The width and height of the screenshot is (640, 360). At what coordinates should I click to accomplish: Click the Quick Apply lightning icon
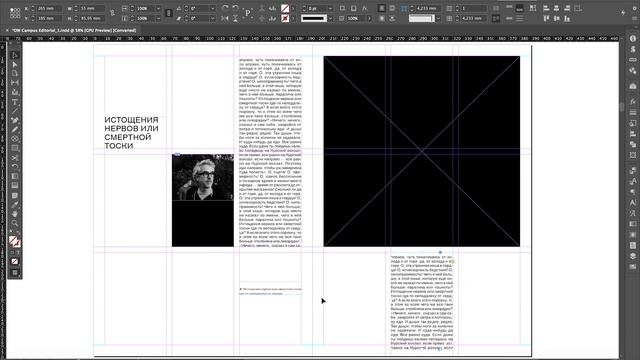click(623, 13)
